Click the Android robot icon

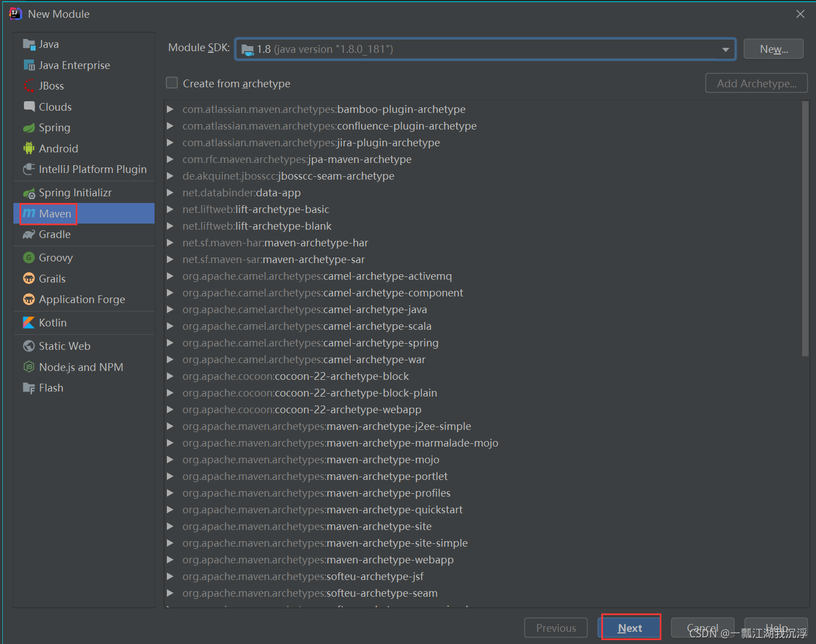29,148
